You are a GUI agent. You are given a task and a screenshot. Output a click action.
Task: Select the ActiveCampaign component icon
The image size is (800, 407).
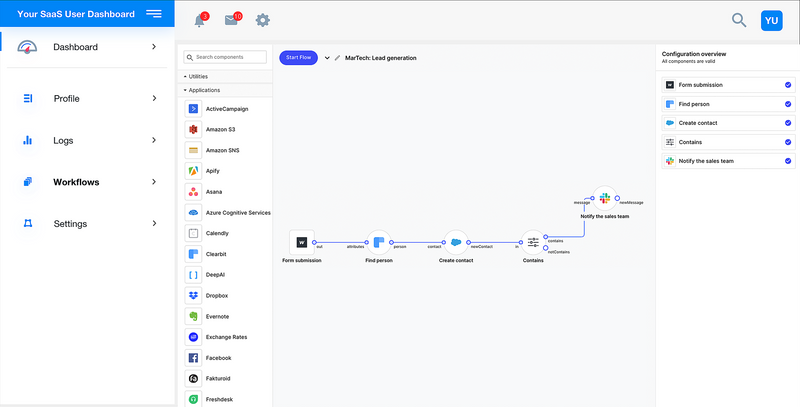pos(193,109)
